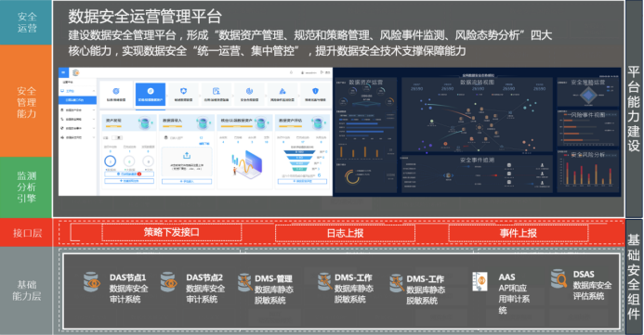Screen dimensions: 644x335
Task: Toggle the switch in 资产发现 card
Action: (x=117, y=137)
